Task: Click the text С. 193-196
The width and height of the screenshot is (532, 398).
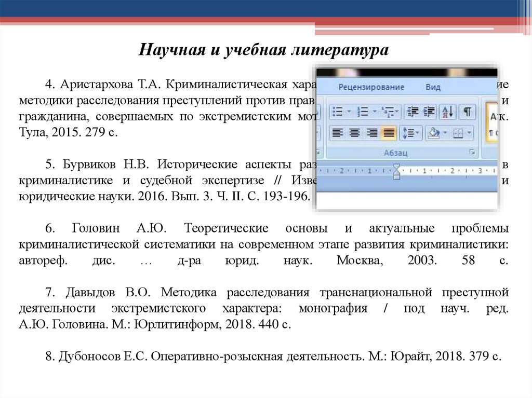Action: (278, 196)
